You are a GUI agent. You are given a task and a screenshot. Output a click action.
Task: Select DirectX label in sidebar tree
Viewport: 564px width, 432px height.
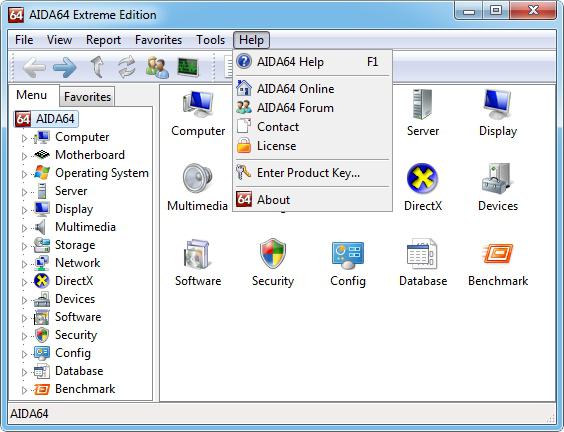pyautogui.click(x=74, y=281)
